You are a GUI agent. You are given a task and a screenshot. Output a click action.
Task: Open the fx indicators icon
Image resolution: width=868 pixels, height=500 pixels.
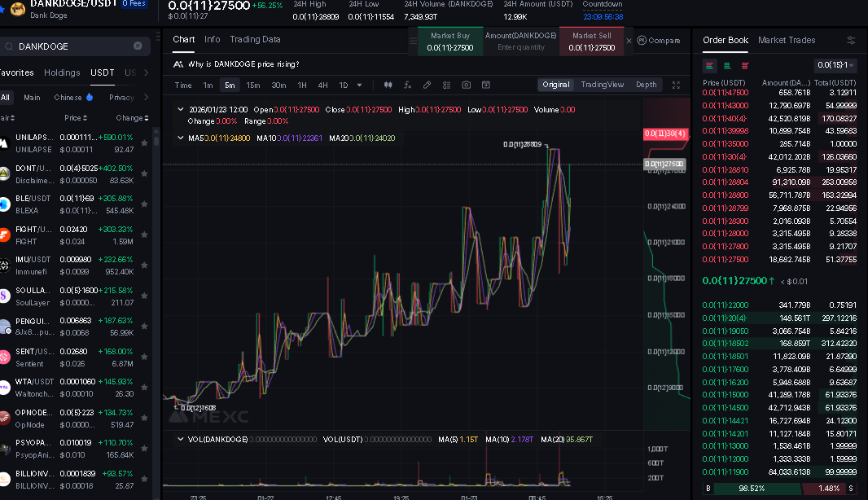point(407,85)
